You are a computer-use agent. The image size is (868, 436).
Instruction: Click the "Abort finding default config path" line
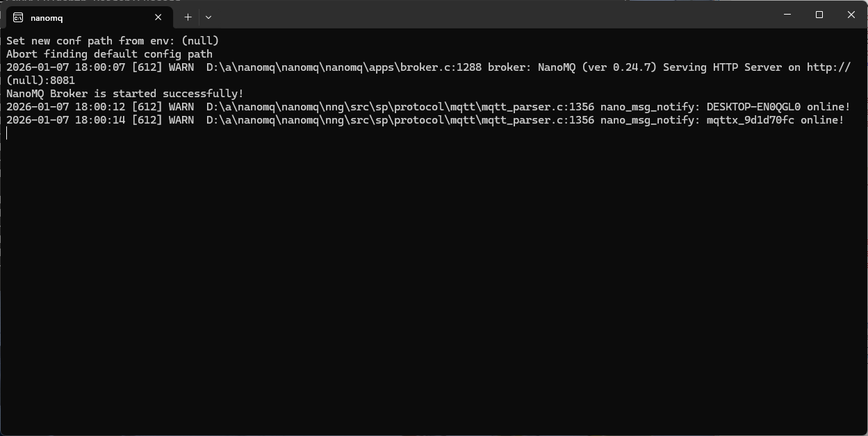tap(109, 54)
